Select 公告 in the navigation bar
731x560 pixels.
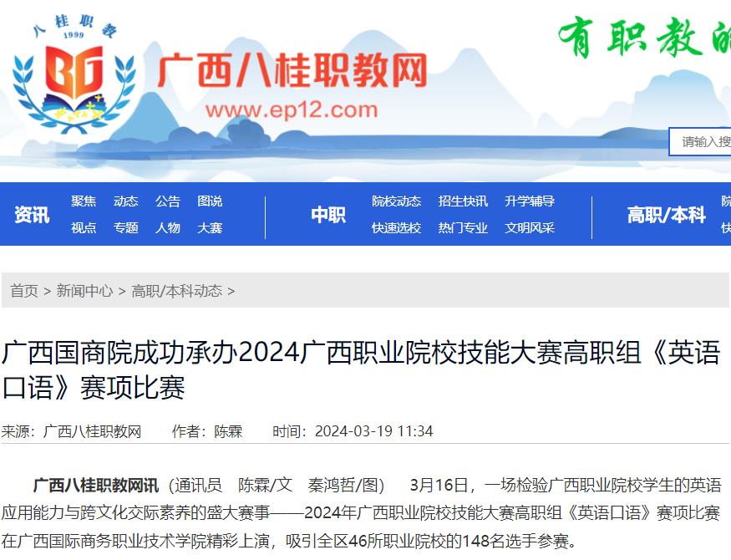[x=168, y=201]
